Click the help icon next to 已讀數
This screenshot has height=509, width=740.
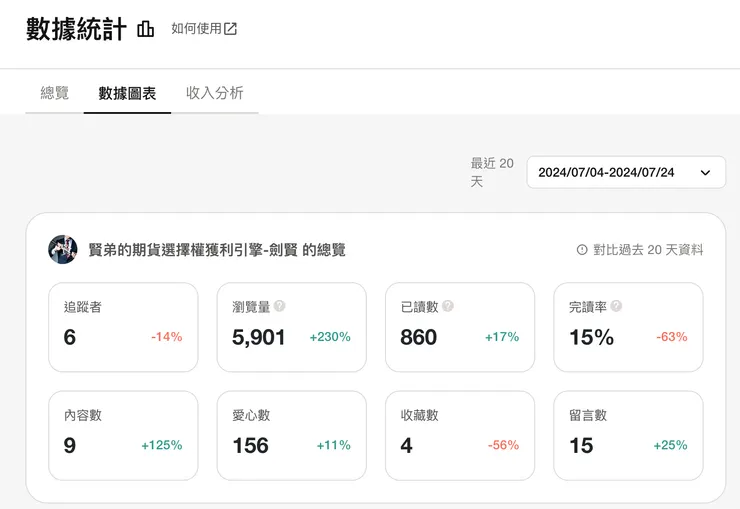pos(448,306)
